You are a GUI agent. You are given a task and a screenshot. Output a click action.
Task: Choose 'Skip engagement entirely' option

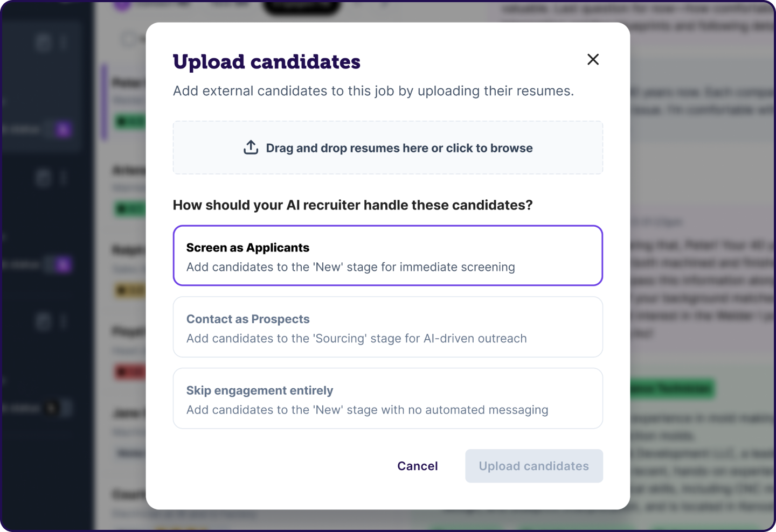[x=387, y=398]
